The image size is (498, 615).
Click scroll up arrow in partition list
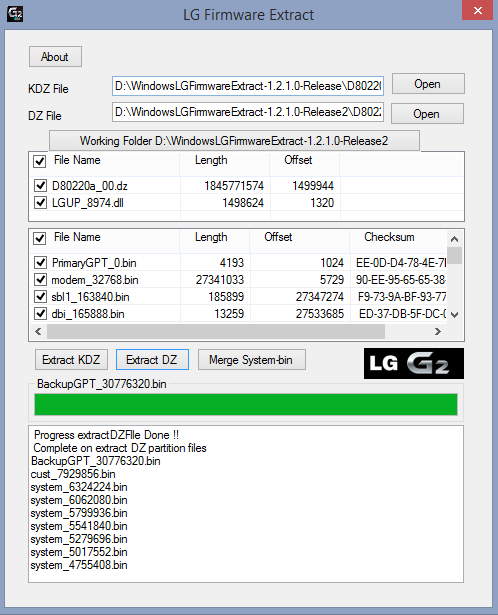[454, 239]
